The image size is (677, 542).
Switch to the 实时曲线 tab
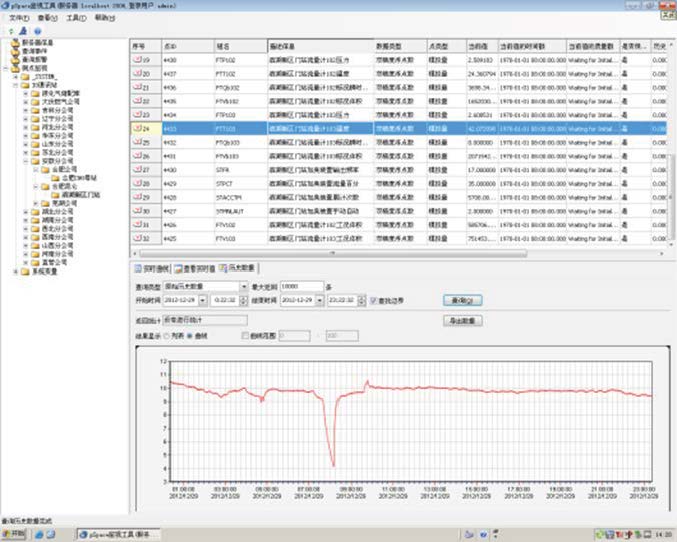click(151, 269)
